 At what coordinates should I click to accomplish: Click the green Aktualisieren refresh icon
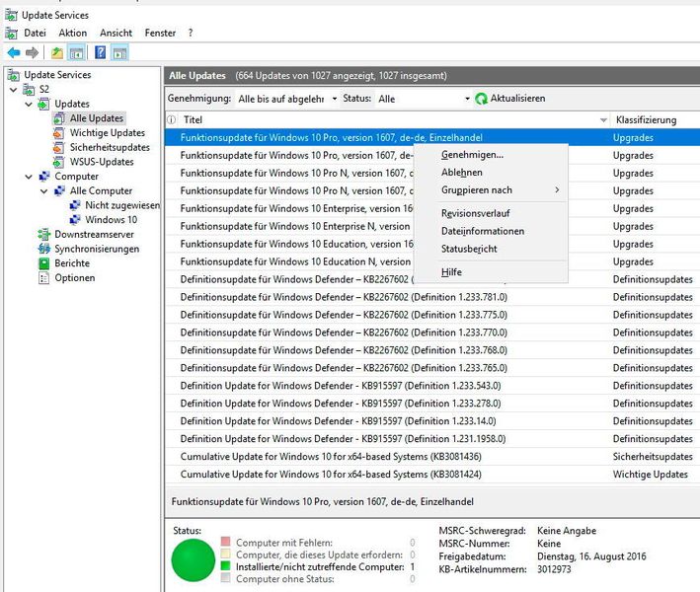[x=481, y=99]
